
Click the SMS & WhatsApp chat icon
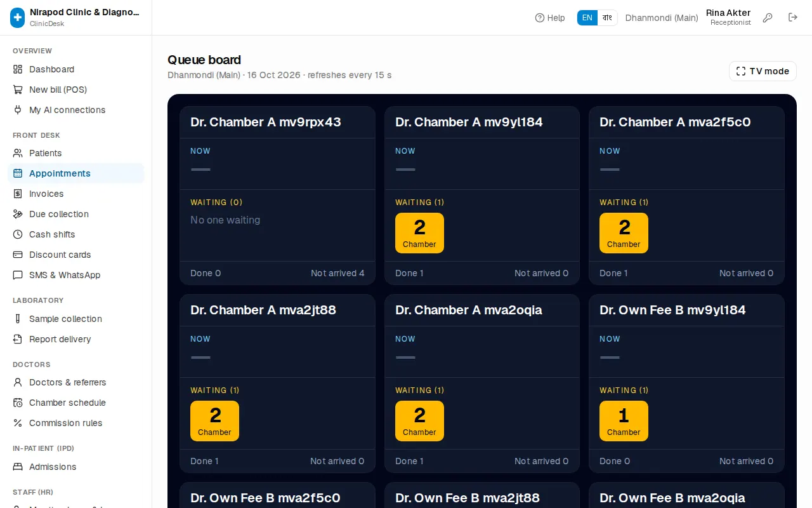click(x=18, y=275)
